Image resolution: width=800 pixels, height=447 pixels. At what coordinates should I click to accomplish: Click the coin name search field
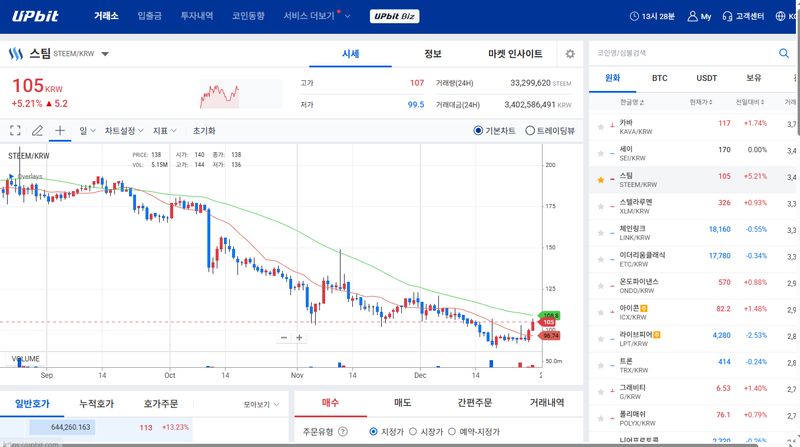coord(680,52)
